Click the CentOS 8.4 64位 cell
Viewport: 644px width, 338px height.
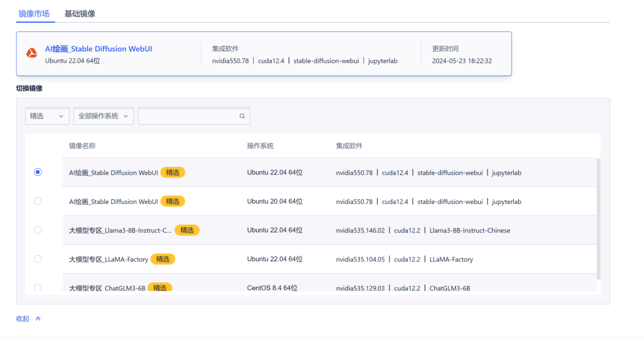(x=273, y=288)
